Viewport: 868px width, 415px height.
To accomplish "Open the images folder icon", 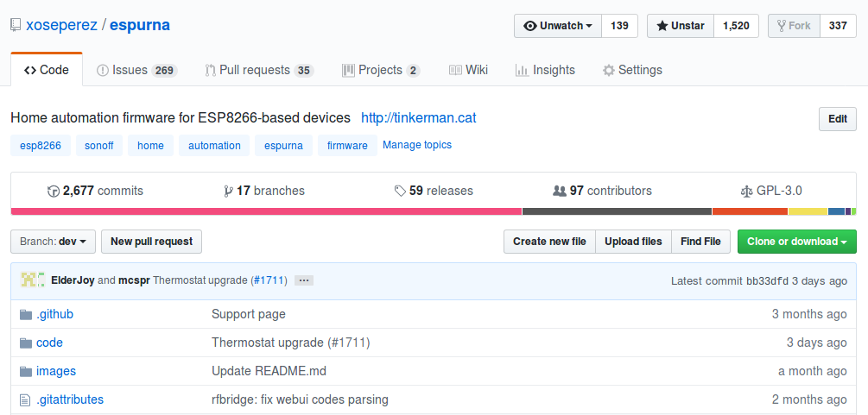I will pos(26,371).
